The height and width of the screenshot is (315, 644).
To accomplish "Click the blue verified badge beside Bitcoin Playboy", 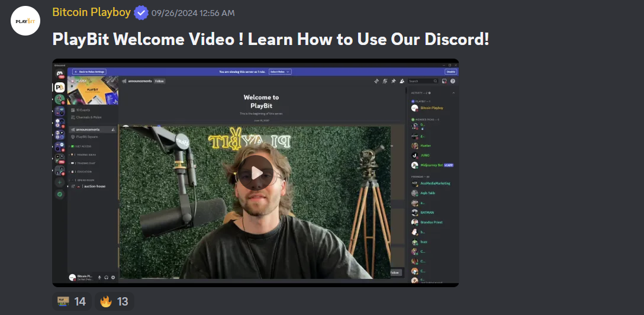I will [141, 13].
